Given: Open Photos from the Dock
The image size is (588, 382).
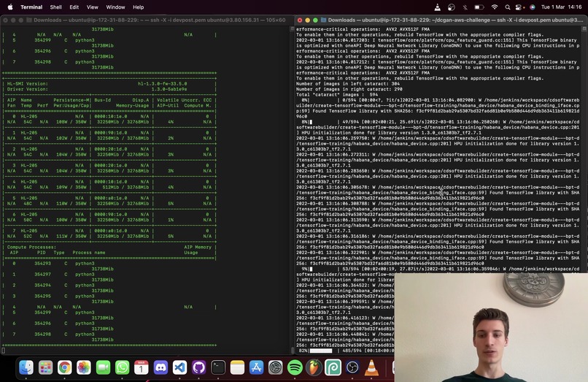Looking at the screenshot, I should [x=84, y=367].
